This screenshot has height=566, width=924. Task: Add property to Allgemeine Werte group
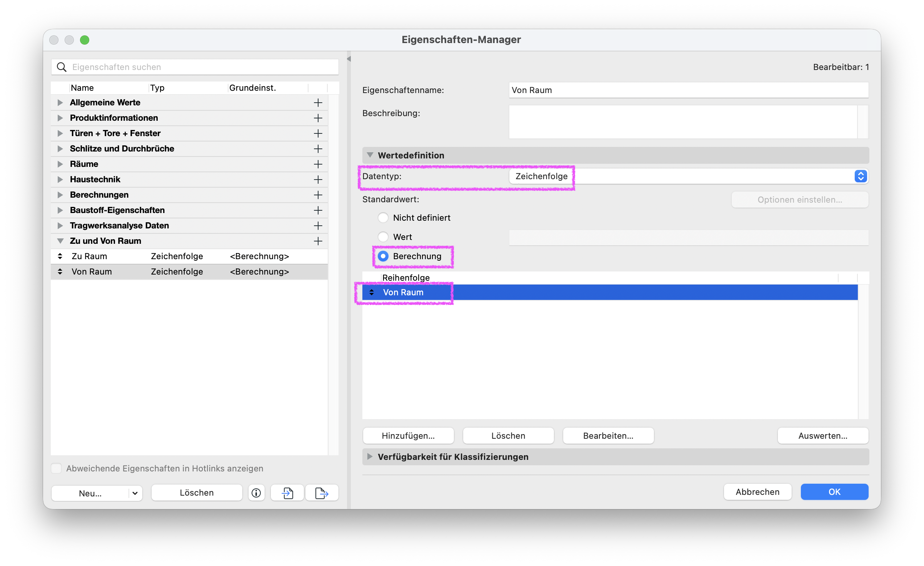tap(318, 103)
